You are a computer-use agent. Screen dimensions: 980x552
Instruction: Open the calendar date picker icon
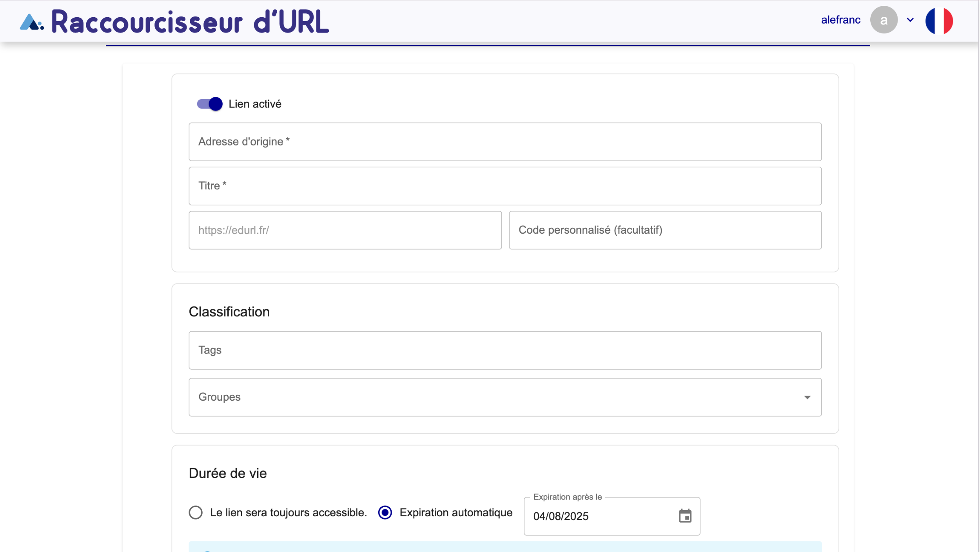[x=685, y=516]
